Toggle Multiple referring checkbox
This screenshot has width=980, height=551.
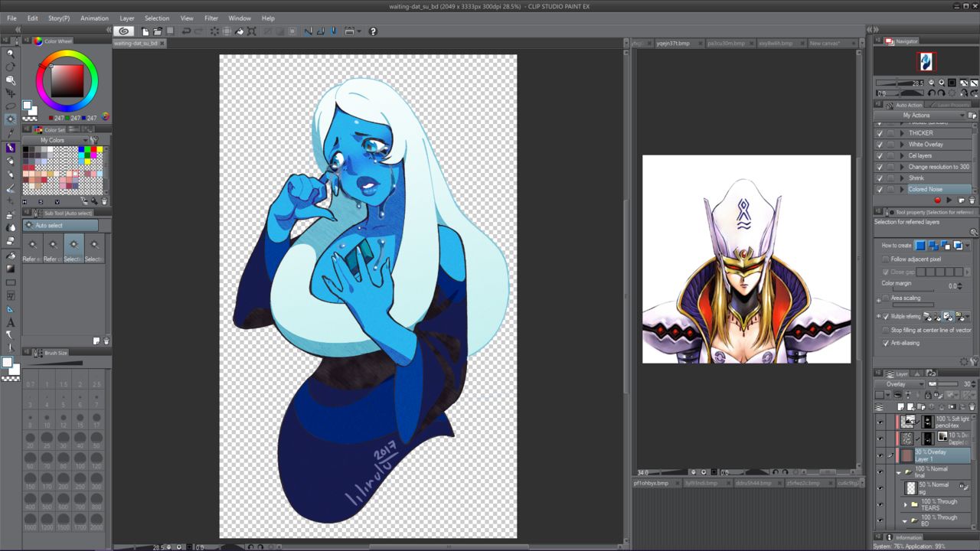click(886, 316)
